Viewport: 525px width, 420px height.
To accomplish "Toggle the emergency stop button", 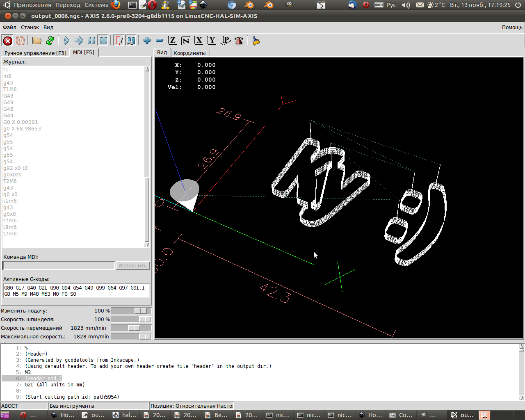I will point(8,41).
